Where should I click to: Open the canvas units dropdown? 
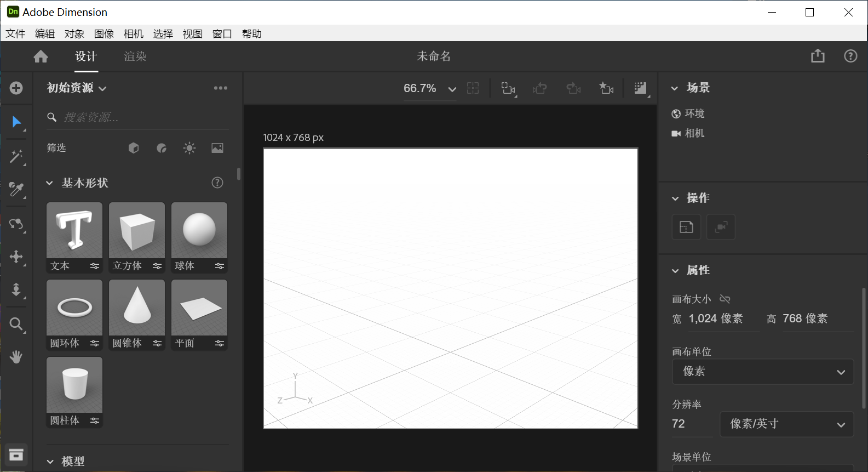click(763, 372)
